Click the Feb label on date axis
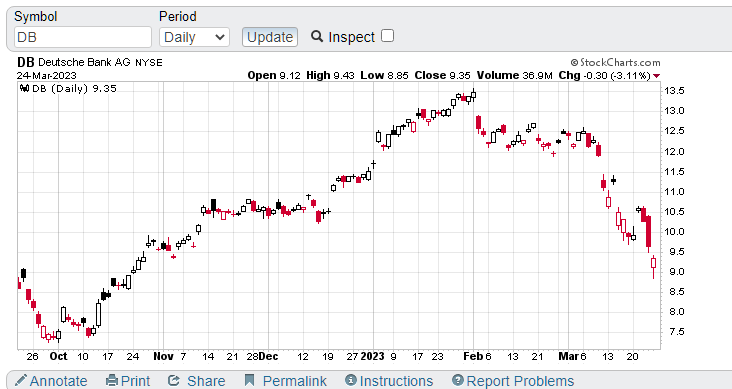732x389 pixels. coord(473,356)
